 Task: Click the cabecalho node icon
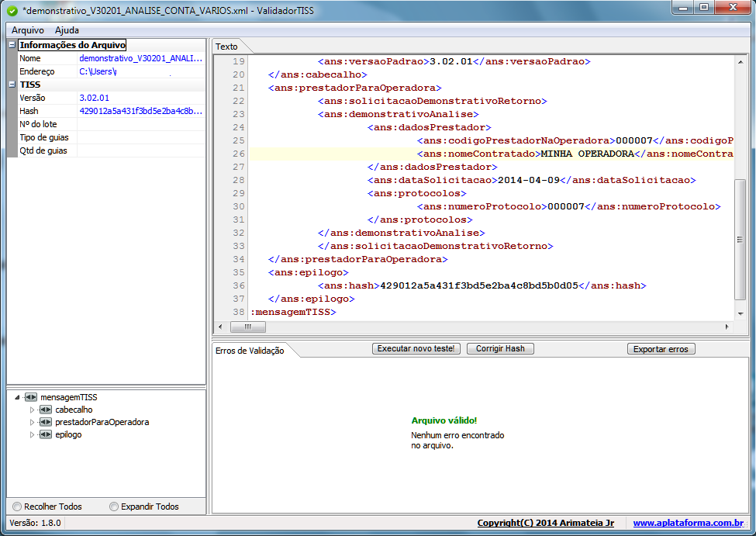point(46,410)
